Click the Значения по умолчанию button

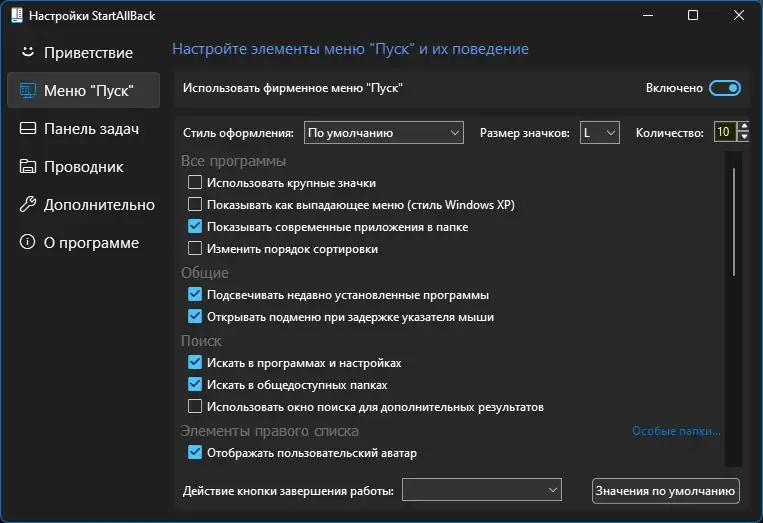click(x=665, y=490)
